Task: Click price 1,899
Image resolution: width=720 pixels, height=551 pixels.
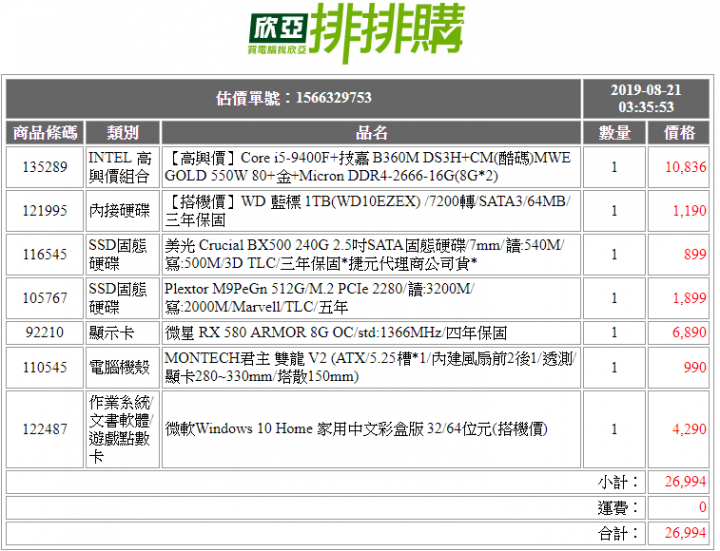Action: tap(689, 298)
